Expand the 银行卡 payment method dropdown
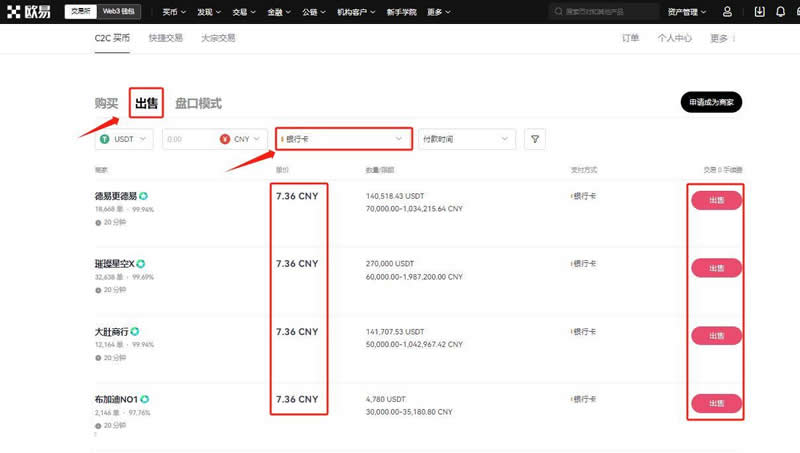 (343, 139)
